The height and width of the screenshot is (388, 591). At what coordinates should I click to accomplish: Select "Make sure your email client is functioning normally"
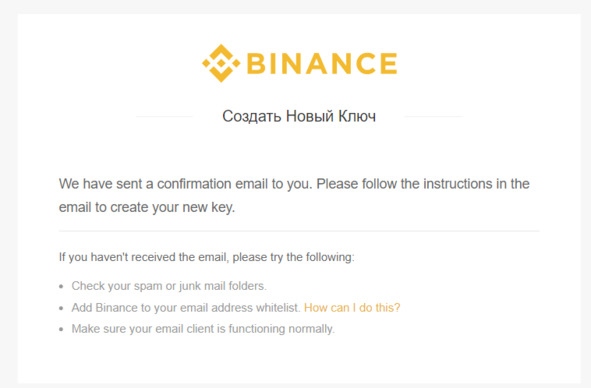203,329
